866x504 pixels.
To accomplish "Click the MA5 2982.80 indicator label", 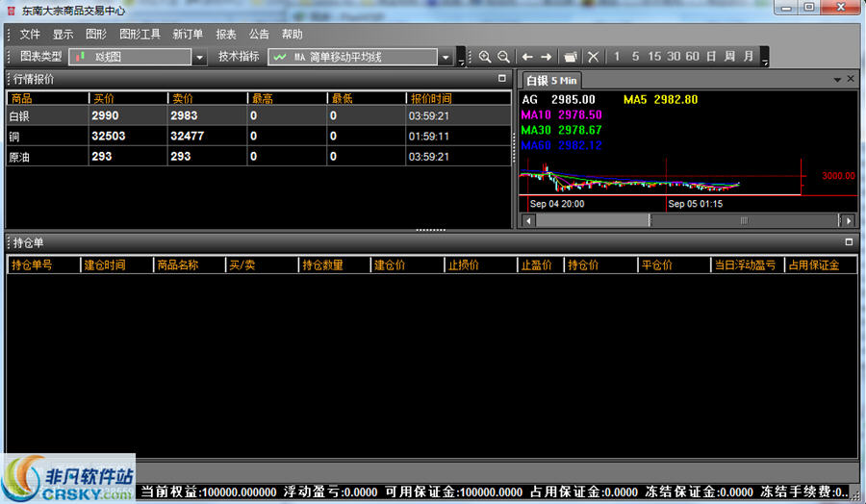I will (660, 100).
